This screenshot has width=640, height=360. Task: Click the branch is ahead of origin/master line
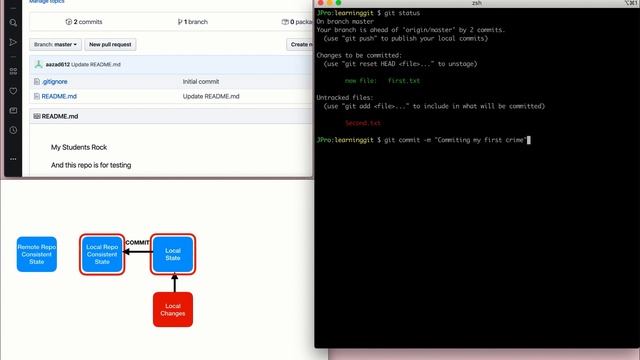click(411, 30)
